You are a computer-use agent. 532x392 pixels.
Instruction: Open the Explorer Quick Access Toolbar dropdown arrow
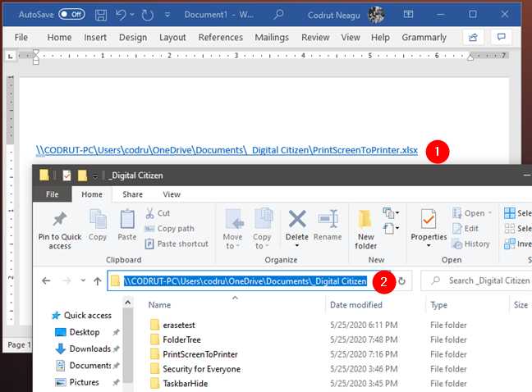[x=95, y=175]
